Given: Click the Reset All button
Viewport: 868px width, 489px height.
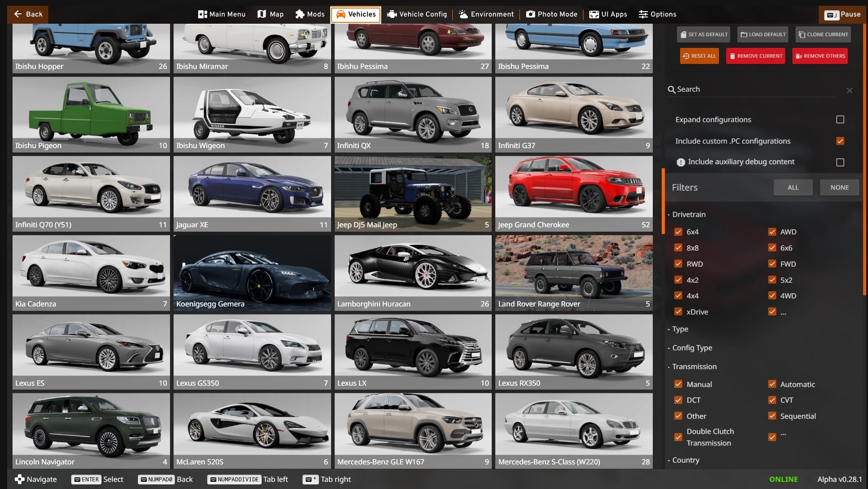Looking at the screenshot, I should (x=699, y=56).
